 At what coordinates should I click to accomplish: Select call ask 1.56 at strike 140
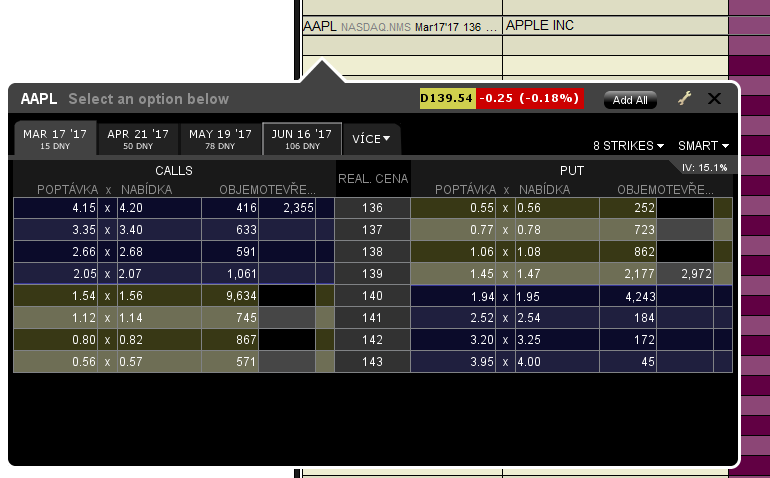[x=159, y=296]
